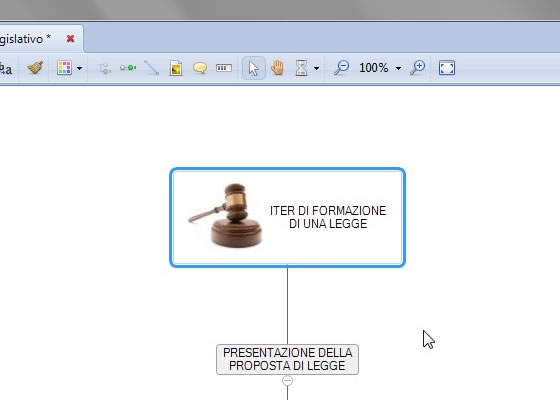Screen dimensions: 560x400
Task: Click the progress bar label icon
Action: pos(224,68)
